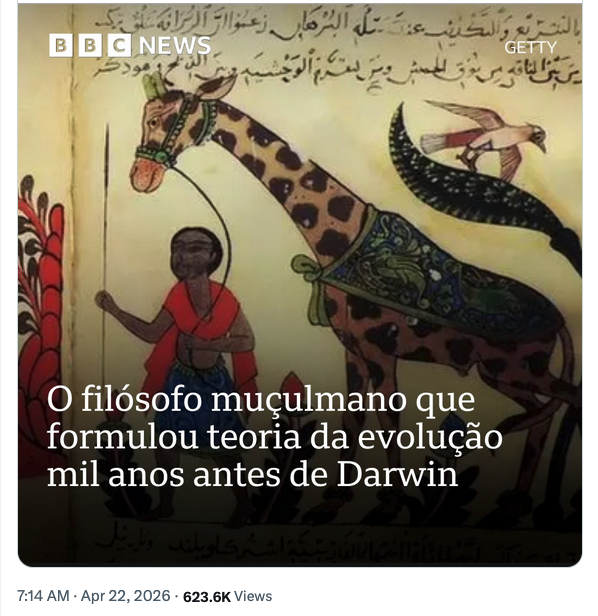
Task: Click the headline about filósofo muçulmano
Action: coord(275,437)
